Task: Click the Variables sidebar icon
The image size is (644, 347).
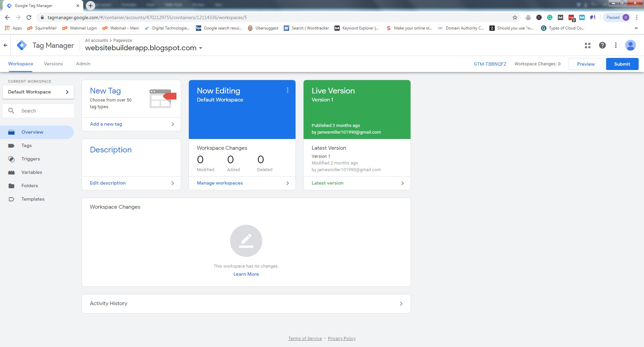Action: pos(11,172)
